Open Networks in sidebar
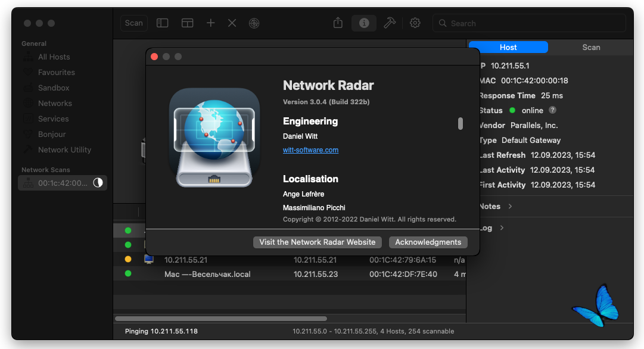This screenshot has height=349, width=644. [x=55, y=104]
